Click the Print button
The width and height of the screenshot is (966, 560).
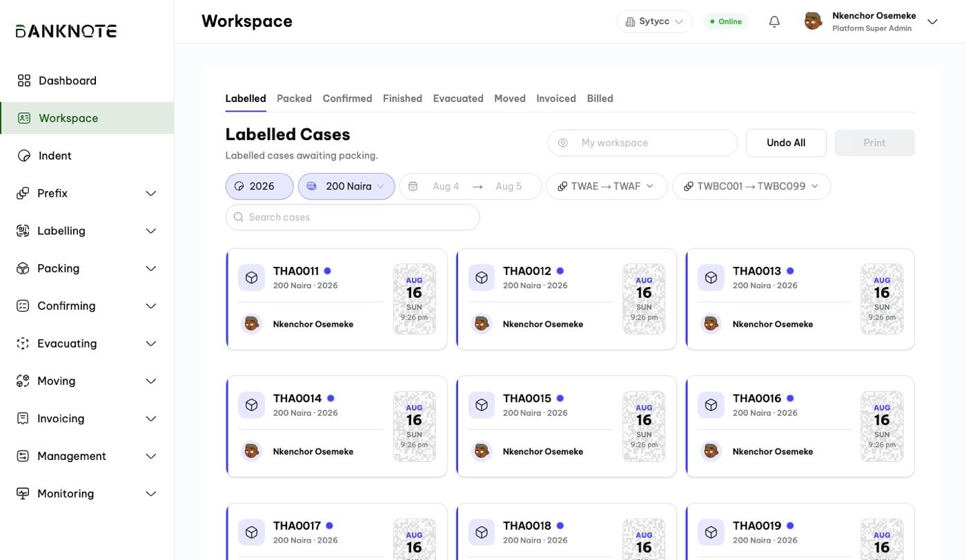874,143
